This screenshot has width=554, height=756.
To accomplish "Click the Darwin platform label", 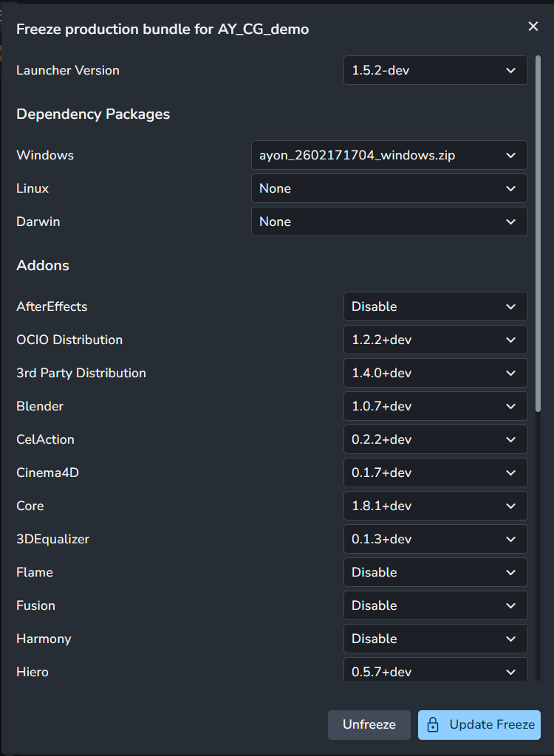I will click(38, 221).
